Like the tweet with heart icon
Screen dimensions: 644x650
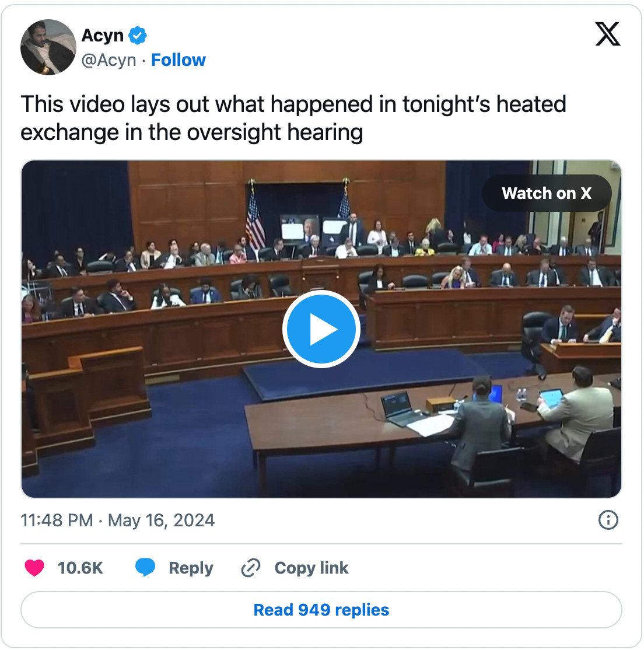coord(34,568)
